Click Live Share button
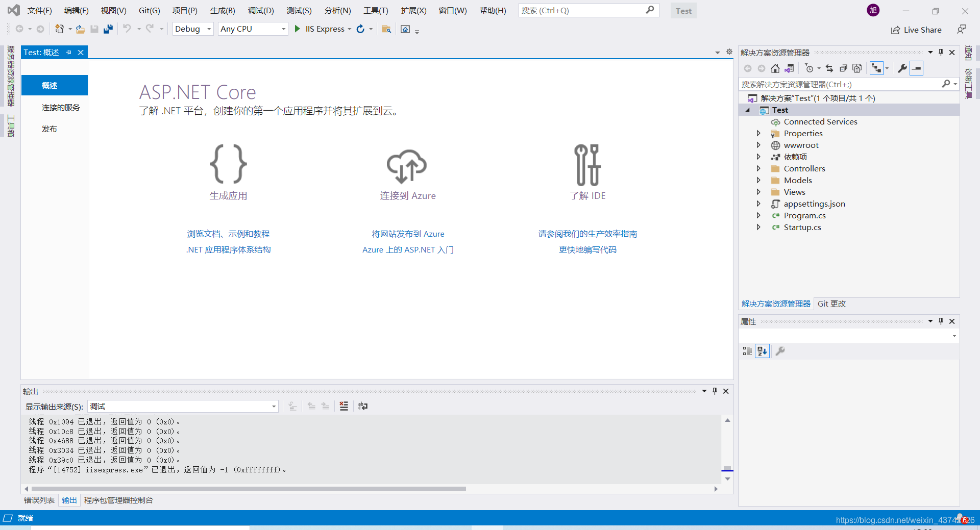The height and width of the screenshot is (530, 980). (x=916, y=30)
